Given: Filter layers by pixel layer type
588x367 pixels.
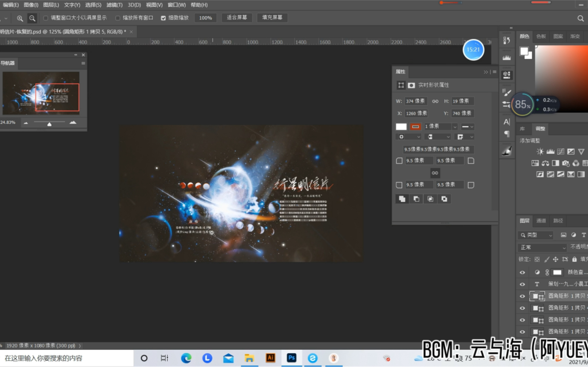Looking at the screenshot, I should pyautogui.click(x=563, y=235).
